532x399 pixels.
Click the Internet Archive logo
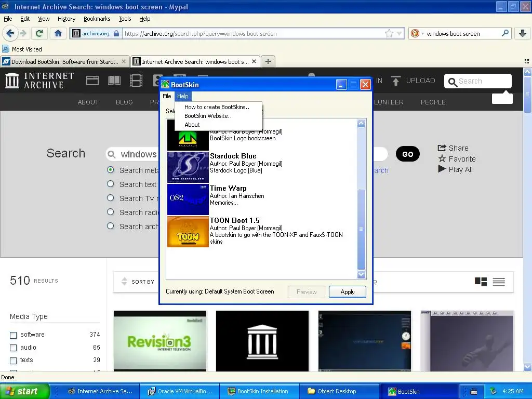coord(39,81)
